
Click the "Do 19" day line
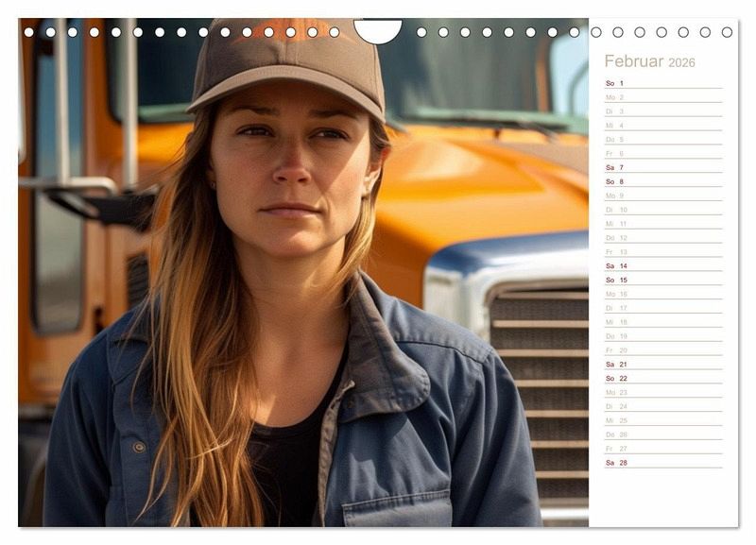pyautogui.click(x=663, y=336)
